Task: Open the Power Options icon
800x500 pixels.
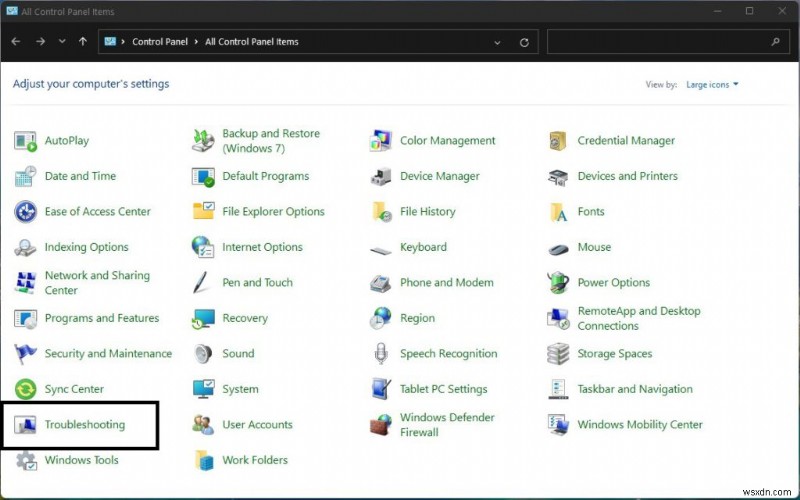Action: [558, 283]
